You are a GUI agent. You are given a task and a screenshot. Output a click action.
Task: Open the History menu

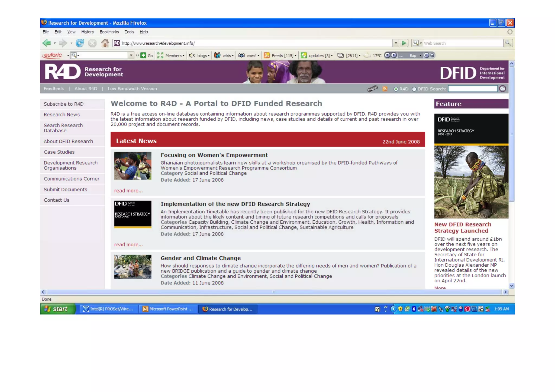point(88,32)
